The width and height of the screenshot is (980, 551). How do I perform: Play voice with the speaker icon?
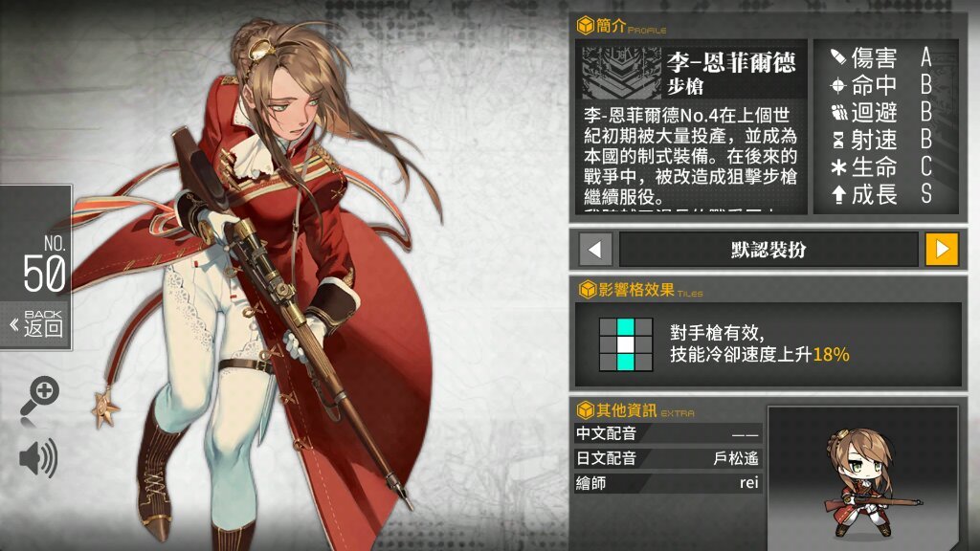click(x=38, y=458)
